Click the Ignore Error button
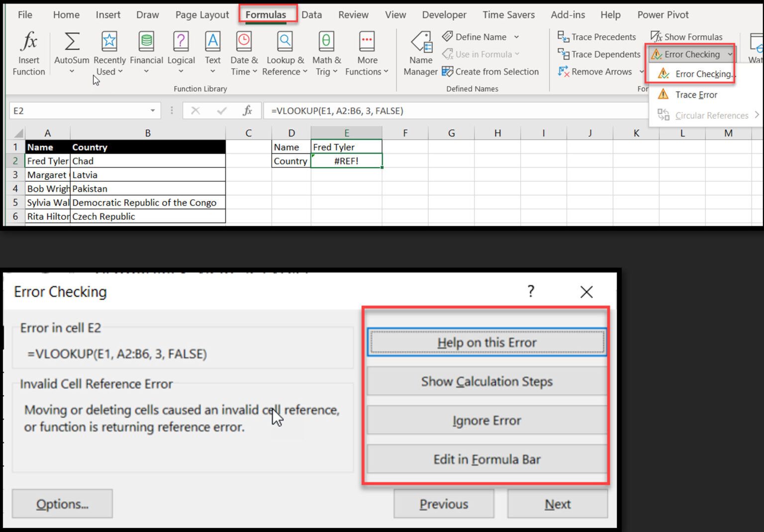The height and width of the screenshot is (532, 764). 486,420
